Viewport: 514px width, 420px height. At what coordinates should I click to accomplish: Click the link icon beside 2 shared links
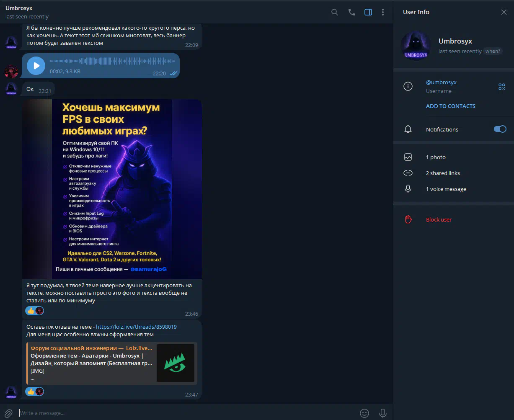[408, 173]
